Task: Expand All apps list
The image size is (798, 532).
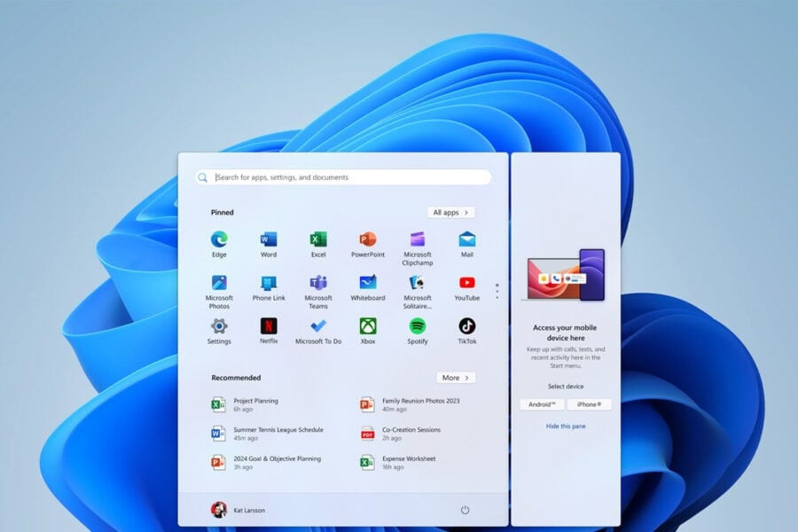Action: 451,212
